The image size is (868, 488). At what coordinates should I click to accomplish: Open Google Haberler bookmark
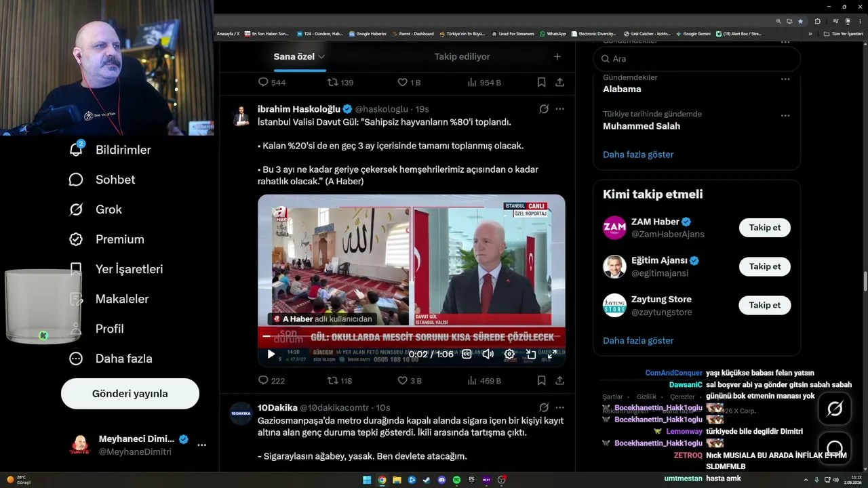368,34
